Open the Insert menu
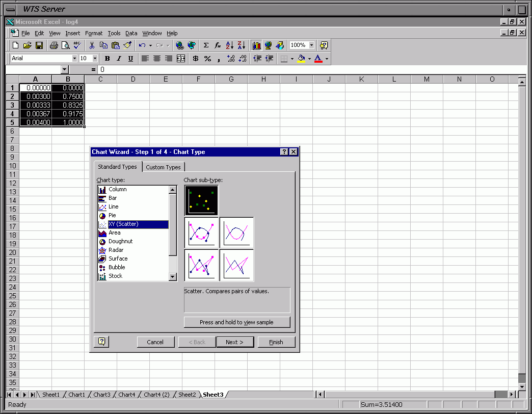This screenshot has width=532, height=414. pyautogui.click(x=72, y=33)
